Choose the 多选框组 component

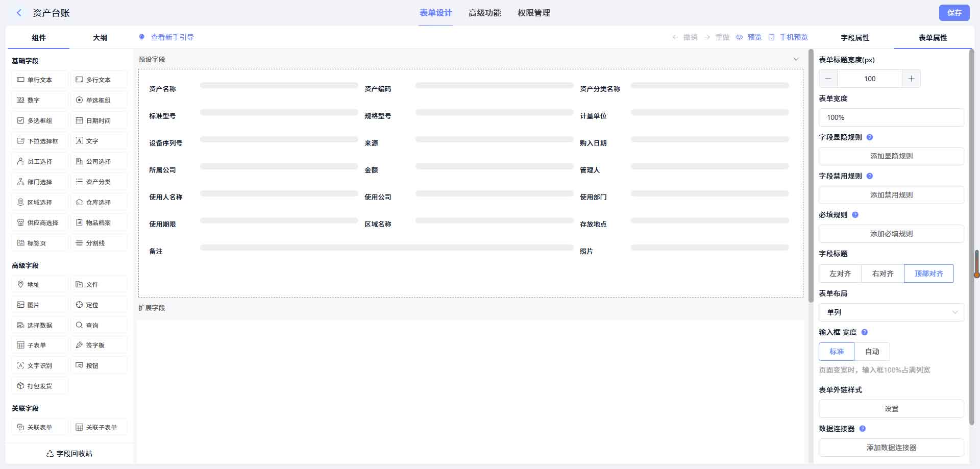[40, 120]
